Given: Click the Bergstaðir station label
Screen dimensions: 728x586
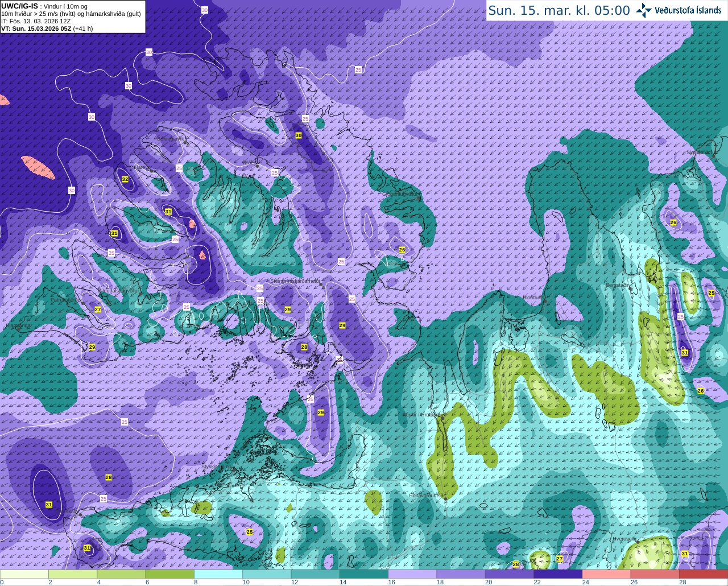Looking at the screenshot, I should click(x=618, y=285).
